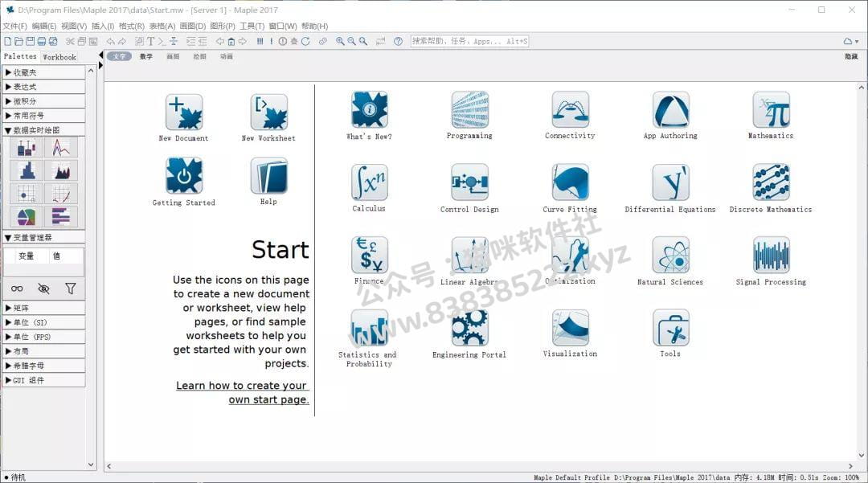Viewport: 868px width, 483px height.
Task: Open the Mathematics category icon
Action: (771, 110)
